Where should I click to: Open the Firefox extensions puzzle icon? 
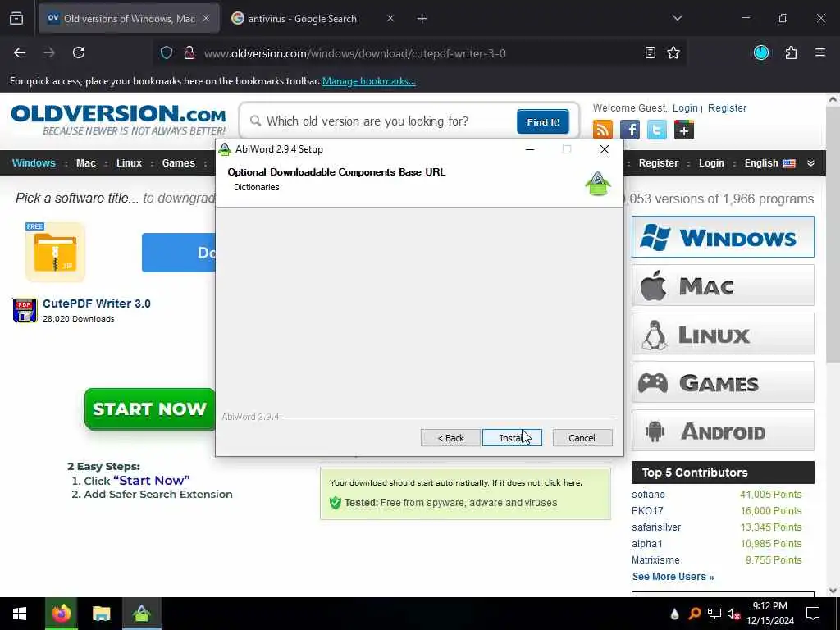point(791,52)
